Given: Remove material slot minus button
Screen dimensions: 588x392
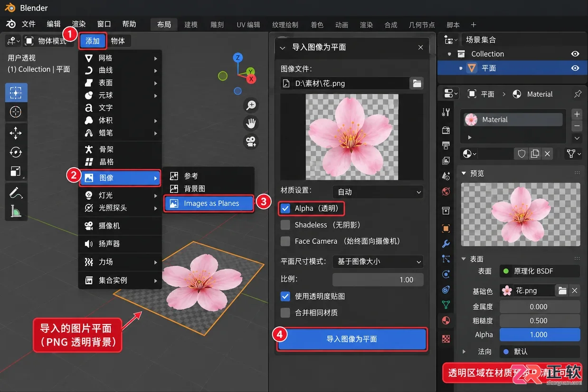Looking at the screenshot, I should coord(577,126).
